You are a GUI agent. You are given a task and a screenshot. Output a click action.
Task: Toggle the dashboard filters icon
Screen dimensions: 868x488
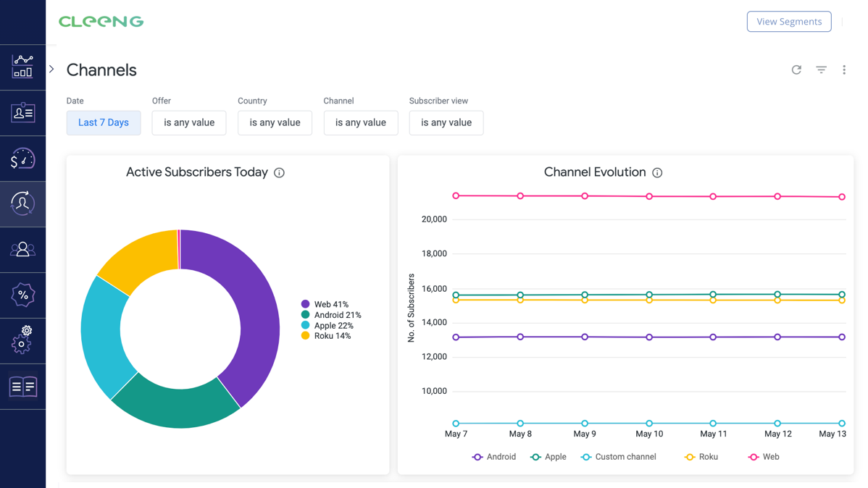pyautogui.click(x=821, y=70)
